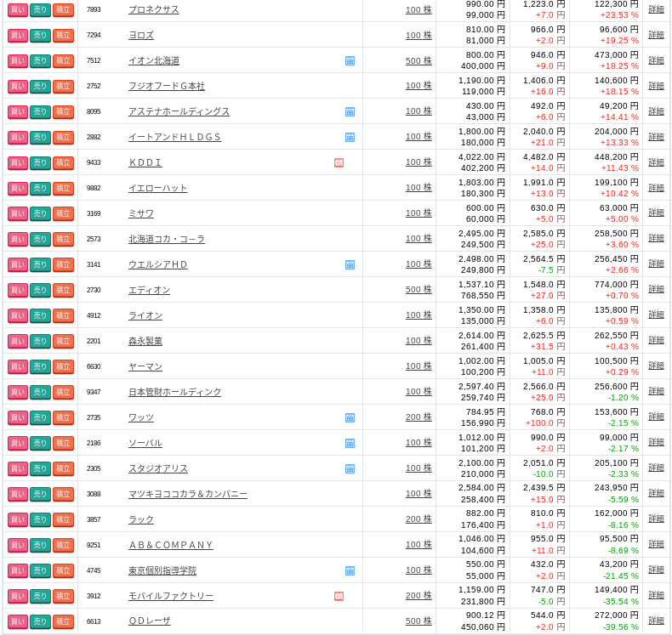Select the +100.0 円 change for ワッツ
Screen dimensions: 672x635
(x=545, y=423)
